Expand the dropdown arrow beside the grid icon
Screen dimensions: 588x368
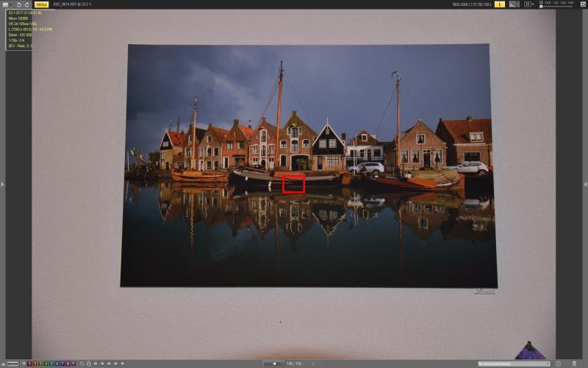pos(534,4)
